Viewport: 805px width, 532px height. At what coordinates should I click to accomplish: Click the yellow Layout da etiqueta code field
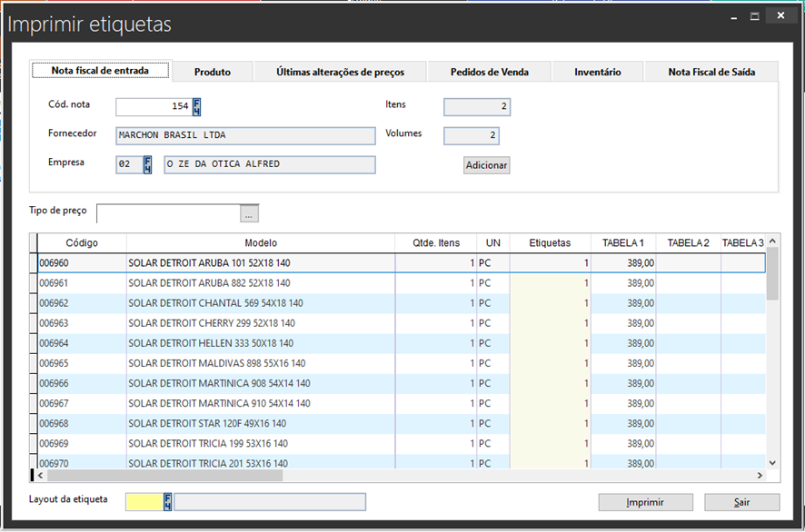(x=143, y=502)
